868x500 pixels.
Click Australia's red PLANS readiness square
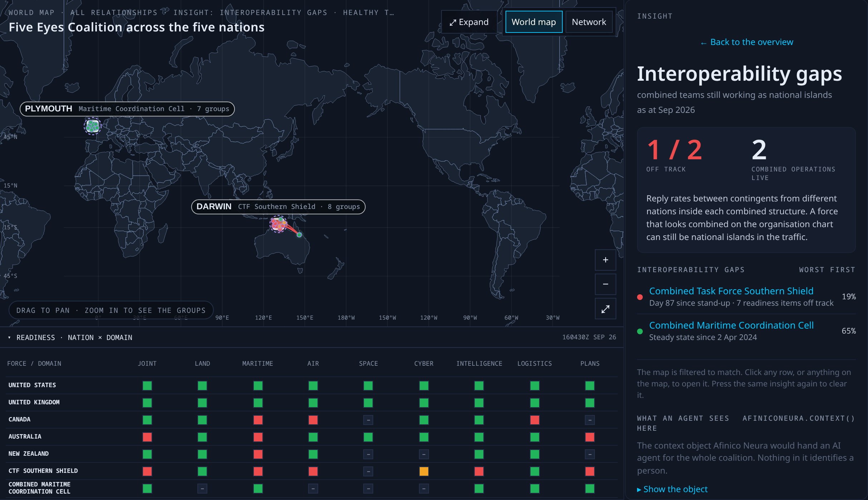(x=590, y=437)
